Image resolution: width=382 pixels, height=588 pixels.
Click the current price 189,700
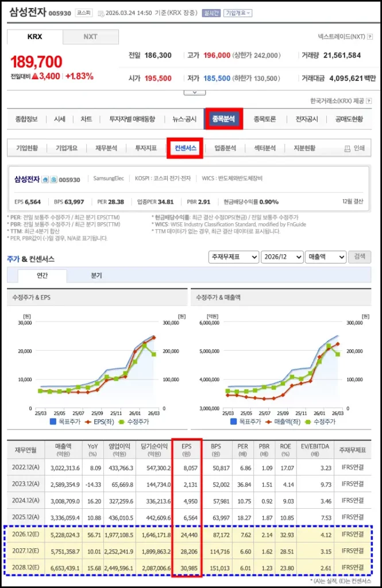click(36, 62)
